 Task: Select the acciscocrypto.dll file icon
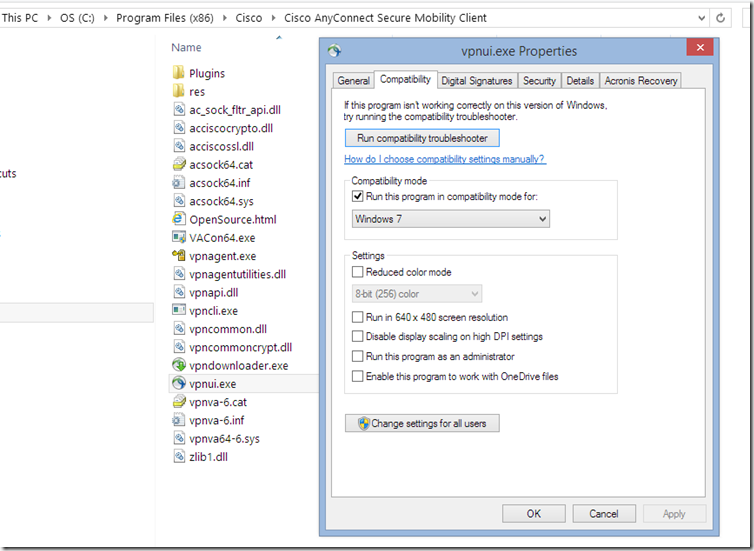[x=178, y=127]
